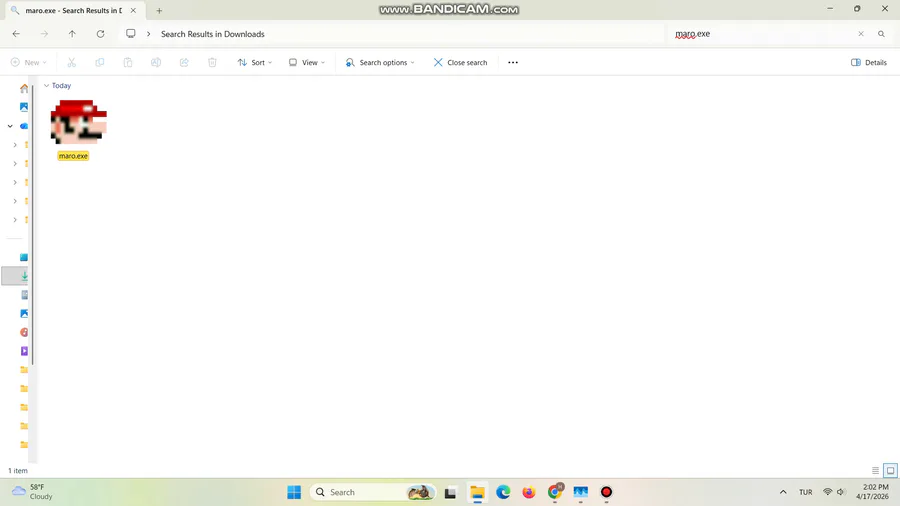This screenshot has width=900, height=506.
Task: Go back with the Back arrow
Action: (x=16, y=34)
